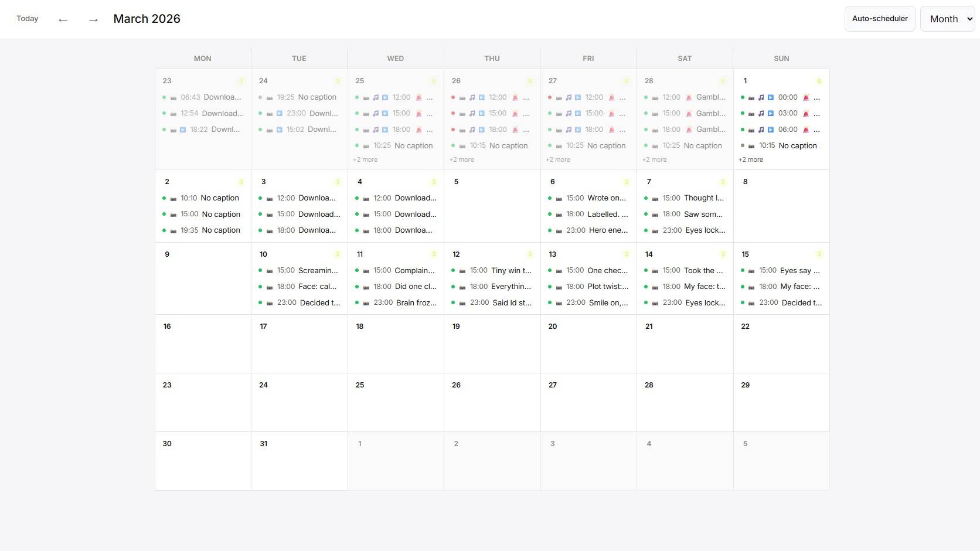Image resolution: width=980 pixels, height=551 pixels.
Task: Click the video icon on March 2 10:10 post
Action: click(173, 199)
